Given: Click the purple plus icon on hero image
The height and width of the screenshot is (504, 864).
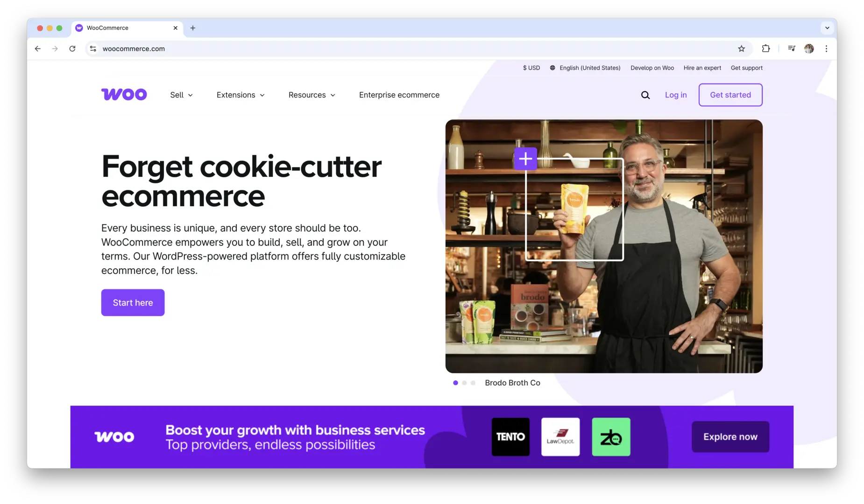Looking at the screenshot, I should pyautogui.click(x=525, y=159).
